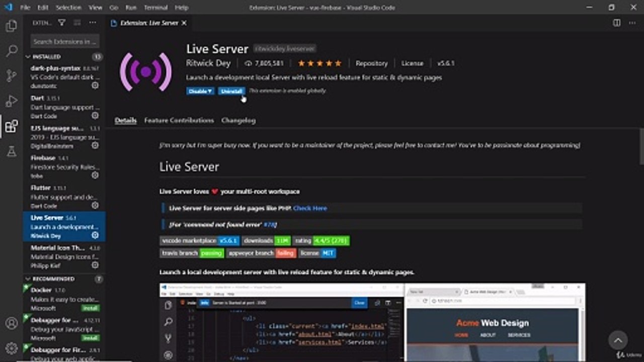Click the appveyor branch failing badge
This screenshot has width=644, height=362.
(261, 253)
